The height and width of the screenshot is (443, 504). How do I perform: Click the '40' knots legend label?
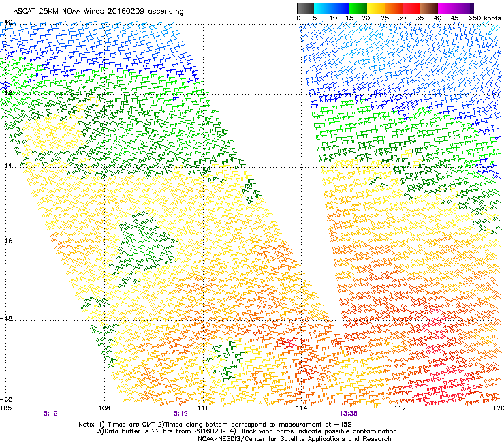point(437,18)
